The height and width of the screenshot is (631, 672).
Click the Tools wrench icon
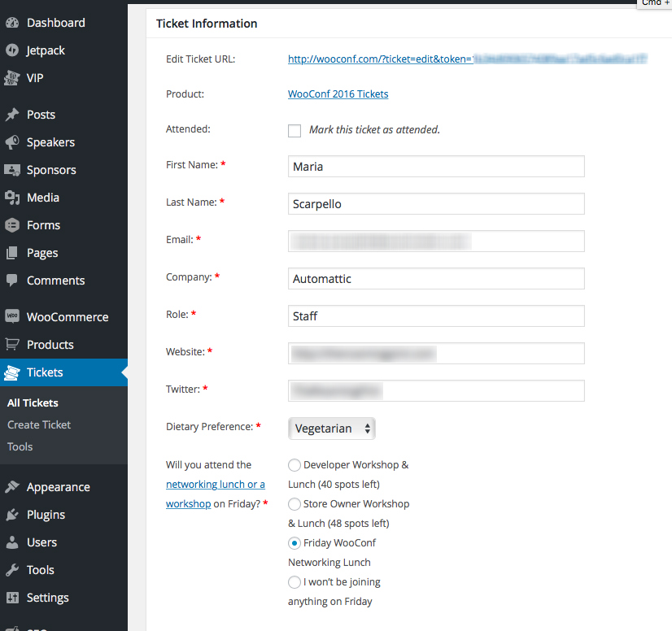coord(12,570)
